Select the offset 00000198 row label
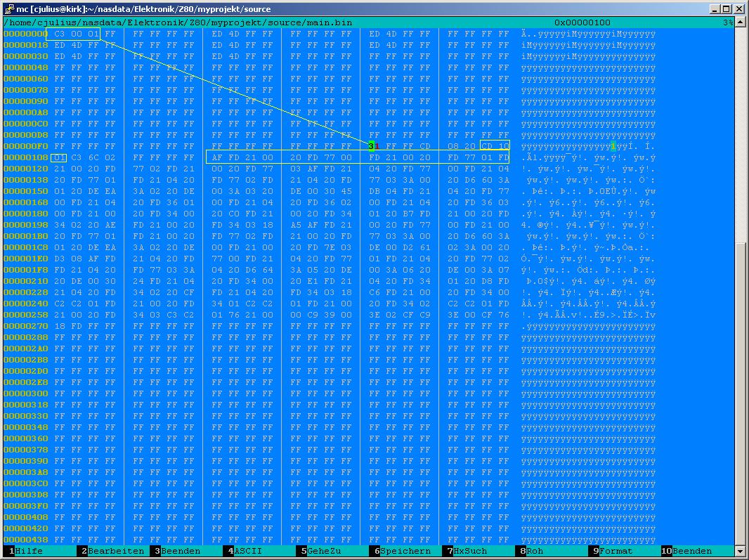This screenshot has height=560, width=749. (26, 225)
